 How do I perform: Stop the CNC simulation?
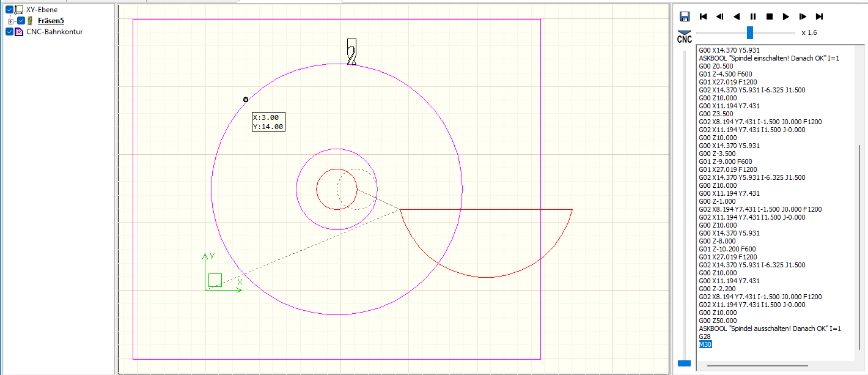point(770,17)
